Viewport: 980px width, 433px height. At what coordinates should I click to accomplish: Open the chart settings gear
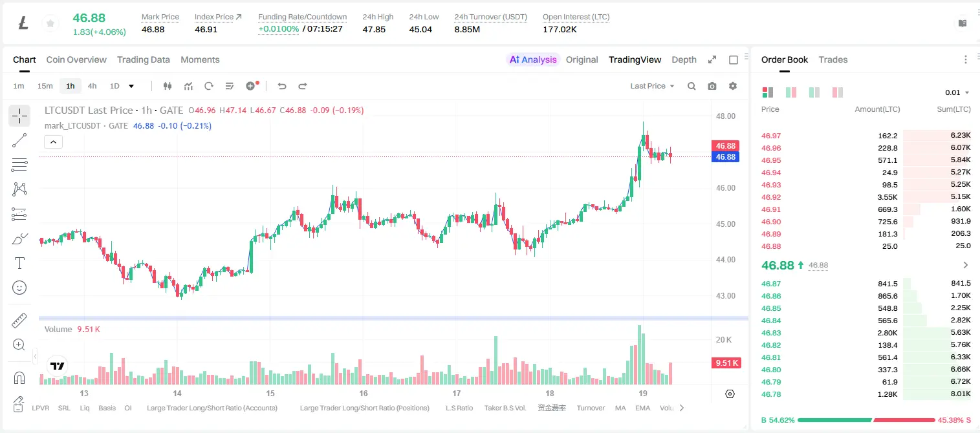733,86
